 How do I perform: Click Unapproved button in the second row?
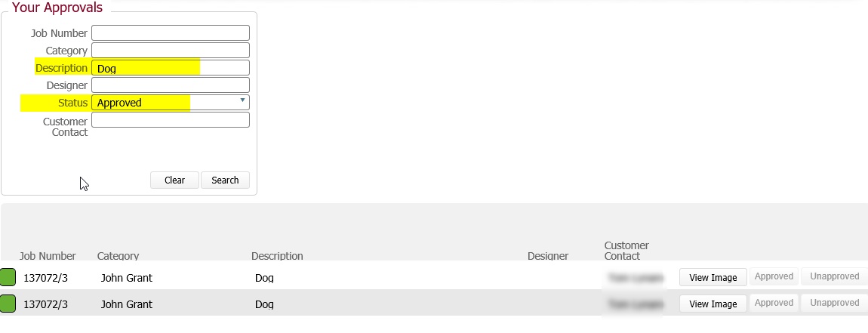(834, 303)
